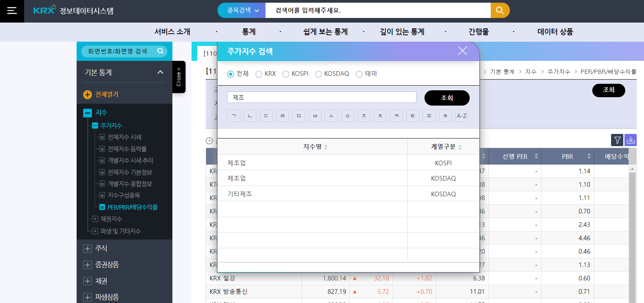644x303 pixels.
Task: Select the ㅇ consonant filter
Action: click(347, 116)
